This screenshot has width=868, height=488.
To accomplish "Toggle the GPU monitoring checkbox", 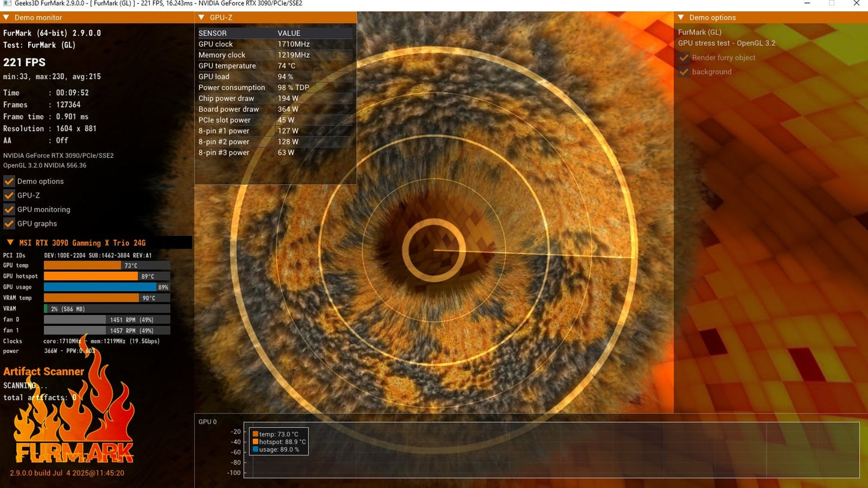I will pyautogui.click(x=9, y=209).
